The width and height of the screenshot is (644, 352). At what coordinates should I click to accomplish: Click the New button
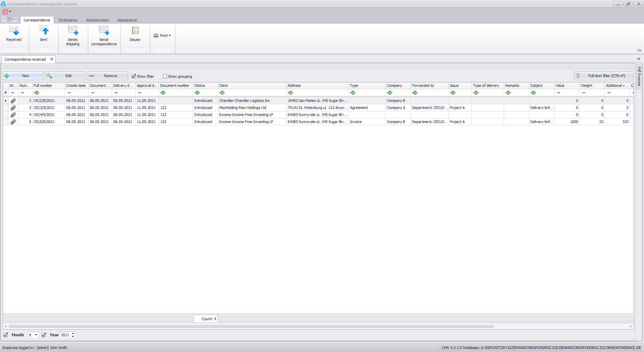click(x=23, y=76)
